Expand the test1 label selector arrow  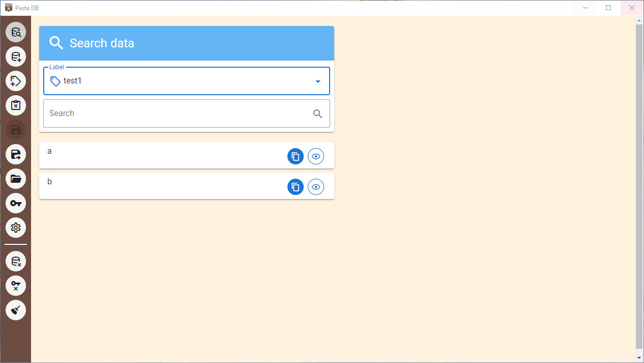click(x=318, y=81)
